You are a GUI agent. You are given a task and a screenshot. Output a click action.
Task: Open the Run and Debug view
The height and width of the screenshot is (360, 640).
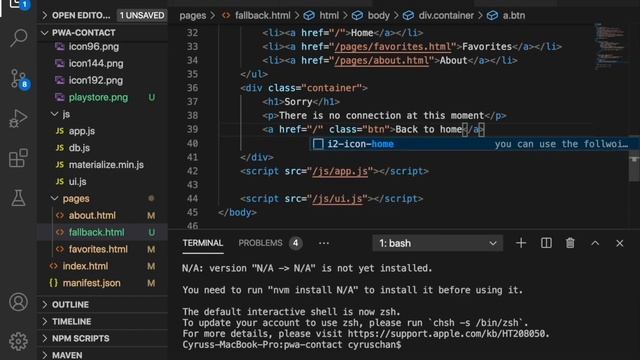18,118
